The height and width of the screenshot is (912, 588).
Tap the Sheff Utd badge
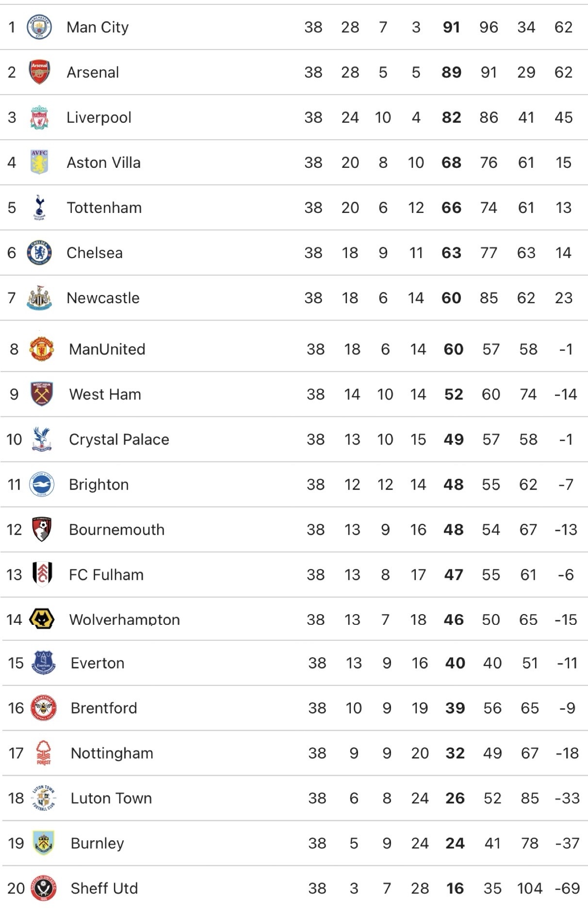pyautogui.click(x=43, y=889)
